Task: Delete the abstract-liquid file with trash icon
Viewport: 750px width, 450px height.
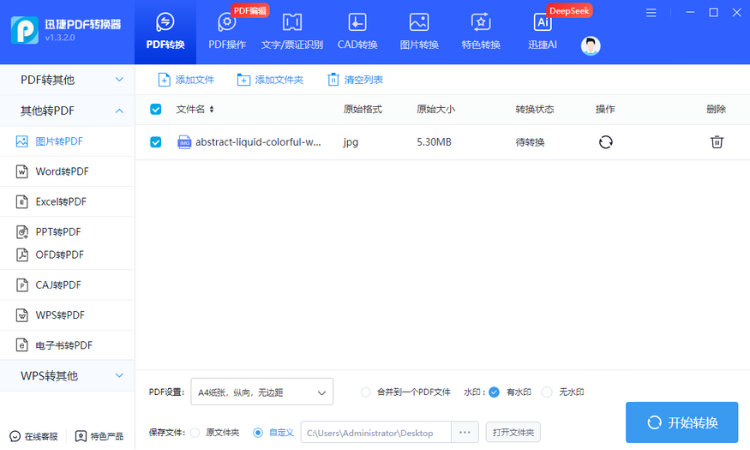Action: (716, 142)
